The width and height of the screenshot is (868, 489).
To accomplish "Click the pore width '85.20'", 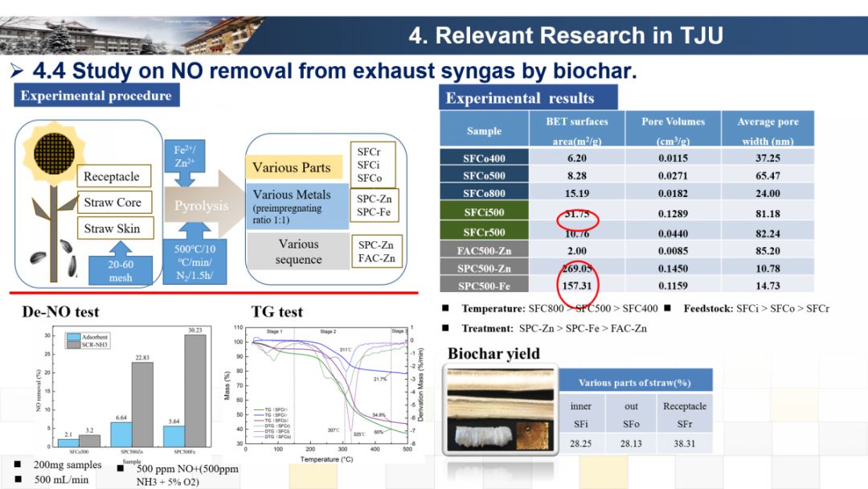I will (x=768, y=250).
